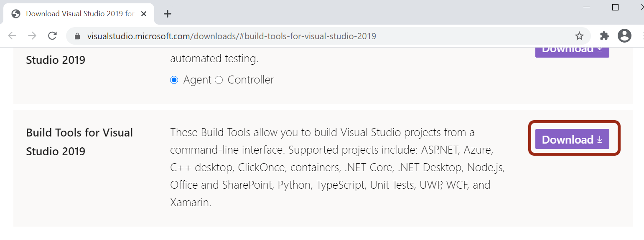Reload the Visual Studio downloads page

pos(52,36)
